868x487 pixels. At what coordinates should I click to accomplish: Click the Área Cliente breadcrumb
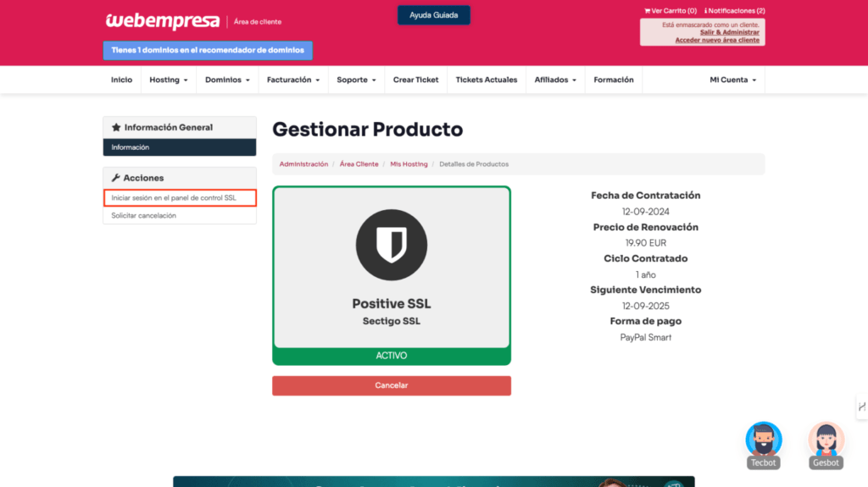[359, 164]
